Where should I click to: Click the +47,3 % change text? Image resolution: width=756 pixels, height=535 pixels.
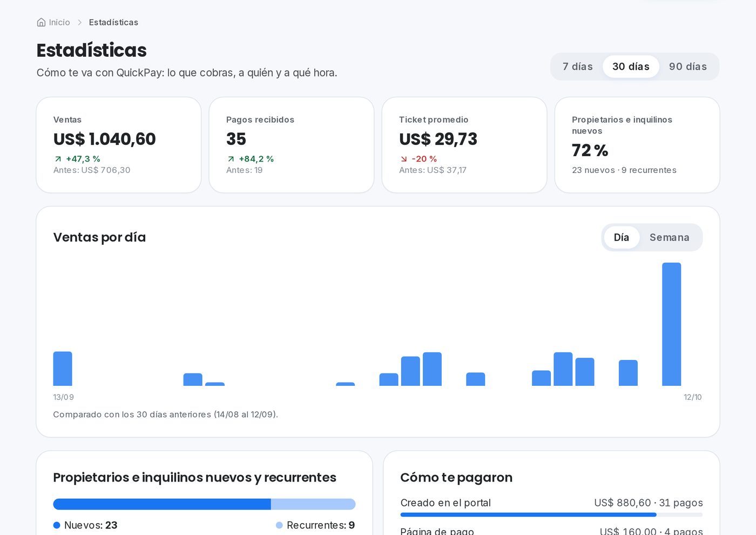[x=83, y=159]
